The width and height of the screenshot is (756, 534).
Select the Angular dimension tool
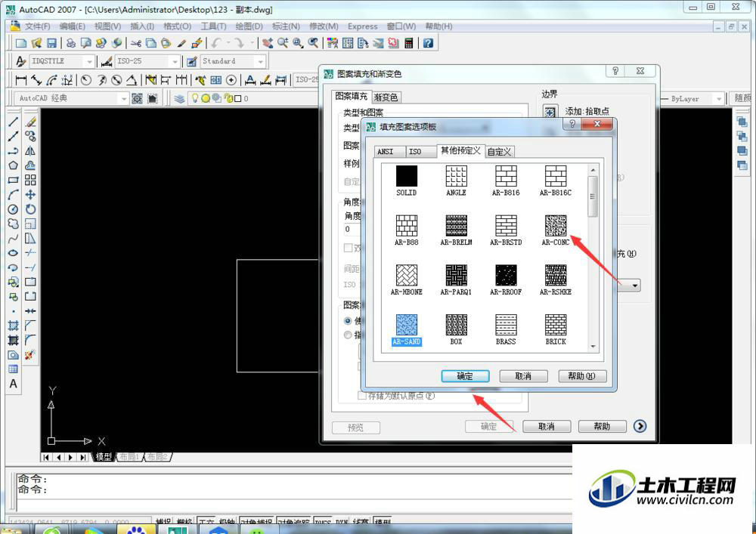(x=132, y=80)
